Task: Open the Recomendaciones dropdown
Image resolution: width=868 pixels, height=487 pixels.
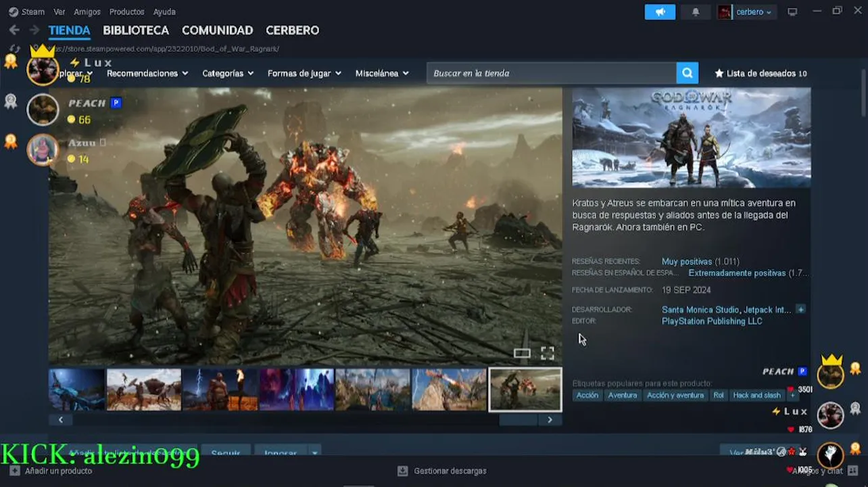Action: (x=147, y=73)
